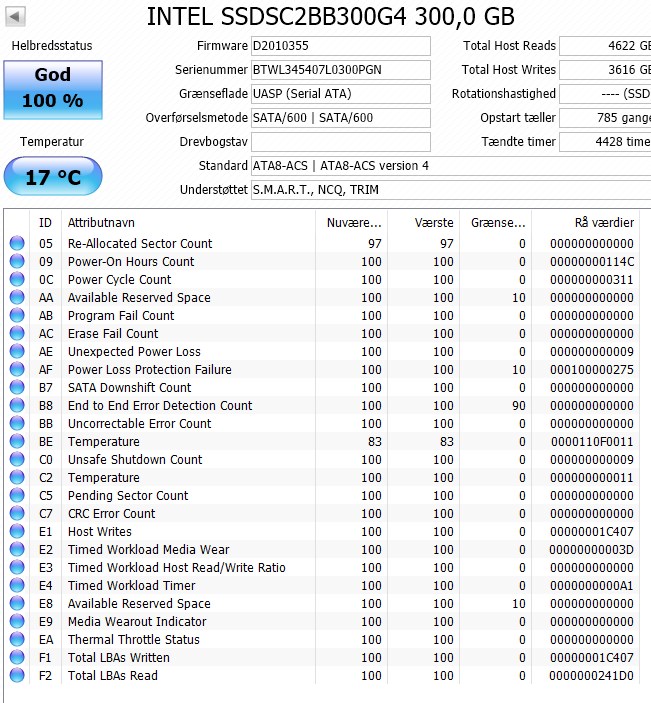Click status icon of Program Fail Count row

click(x=17, y=315)
